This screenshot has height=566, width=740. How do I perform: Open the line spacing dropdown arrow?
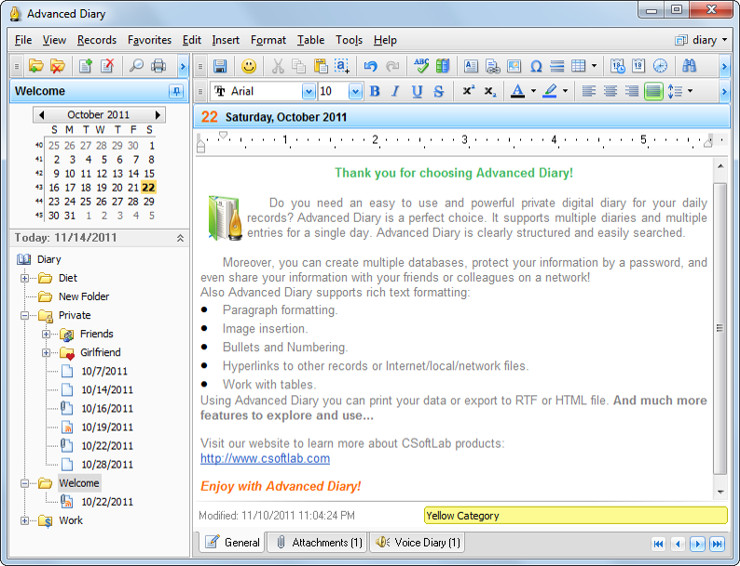(690, 91)
